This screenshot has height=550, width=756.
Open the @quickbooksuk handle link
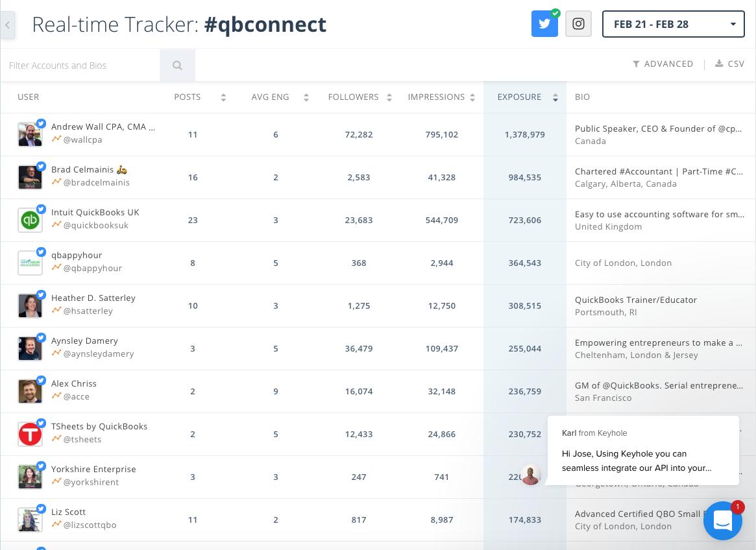[x=96, y=225]
